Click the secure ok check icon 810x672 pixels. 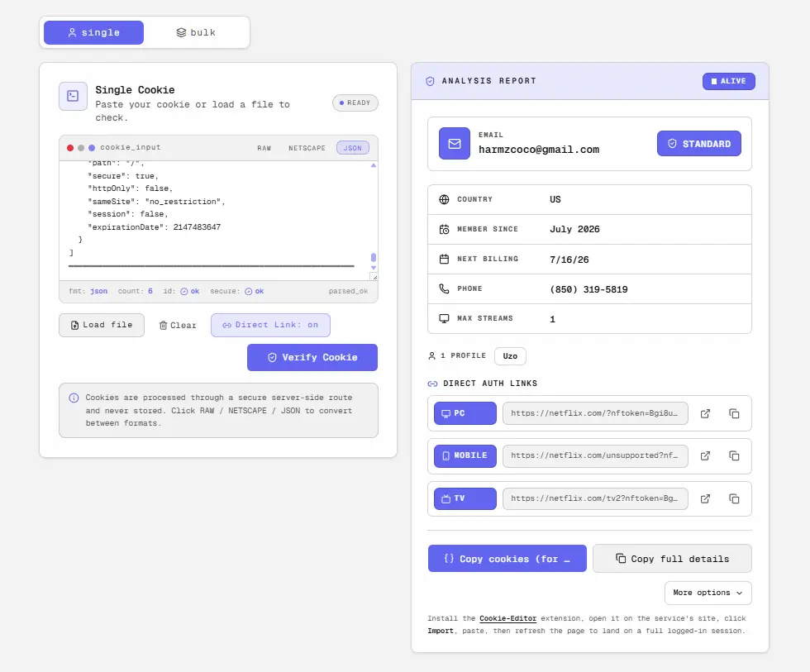pos(249,291)
